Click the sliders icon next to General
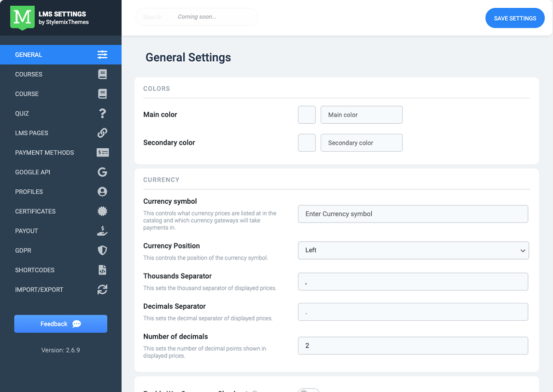 coord(102,55)
